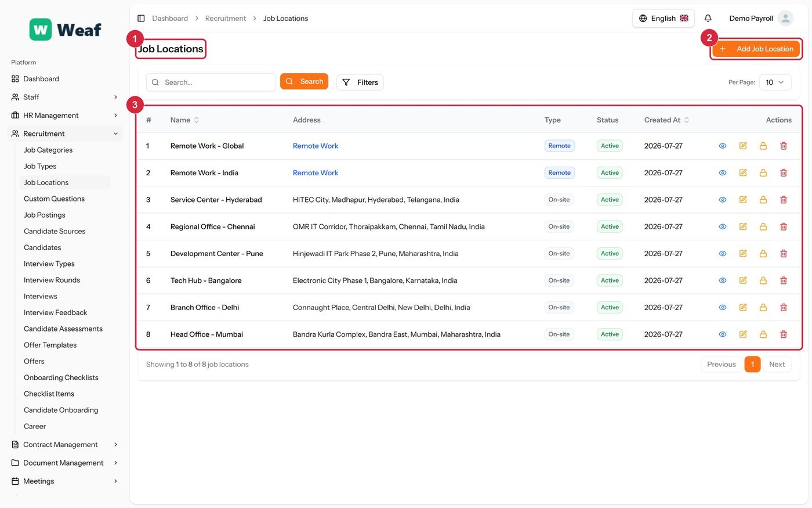The image size is (812, 508).
Task: Delete Development Center - Pune location
Action: (784, 254)
